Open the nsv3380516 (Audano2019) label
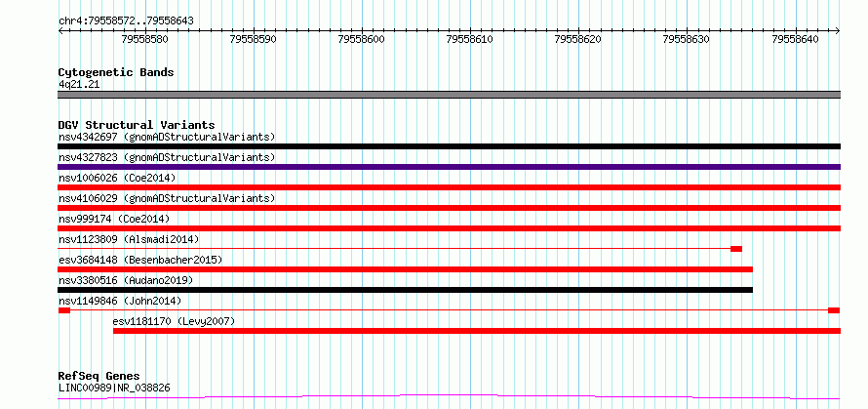Viewport: 868px width, 409px height. [x=126, y=280]
